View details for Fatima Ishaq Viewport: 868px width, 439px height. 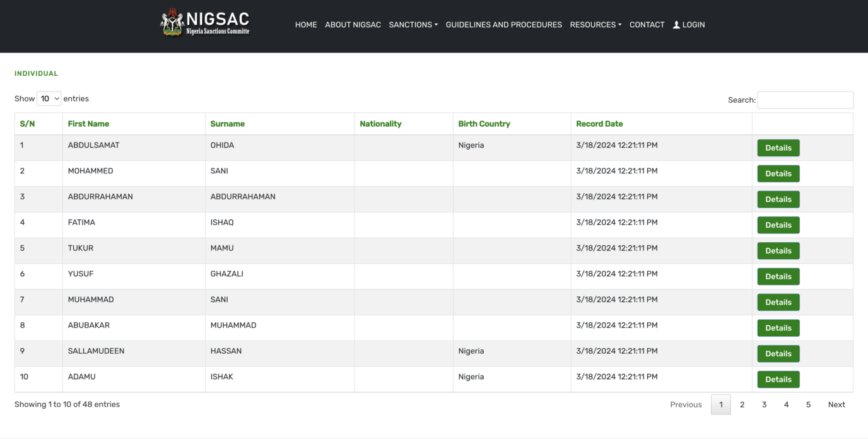point(778,225)
